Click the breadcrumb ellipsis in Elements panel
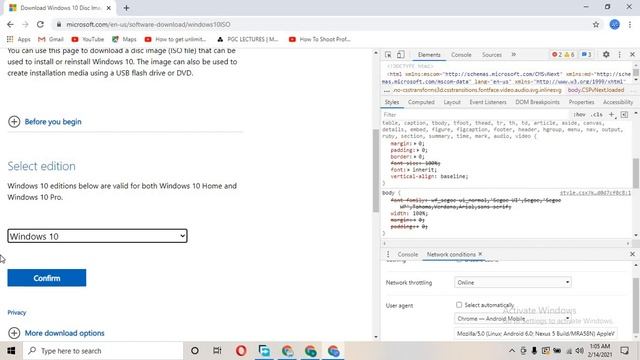Viewport: 640px width, 360px height. tap(387, 90)
